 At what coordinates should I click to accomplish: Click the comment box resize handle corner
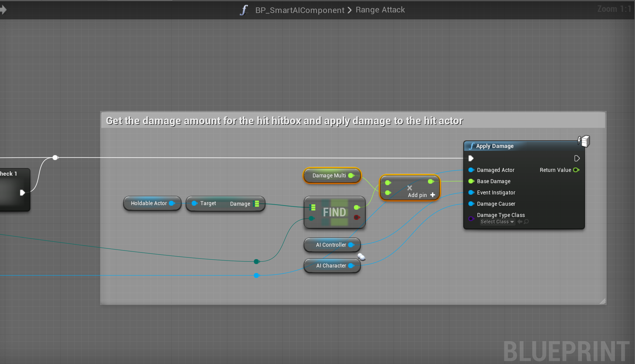point(603,301)
